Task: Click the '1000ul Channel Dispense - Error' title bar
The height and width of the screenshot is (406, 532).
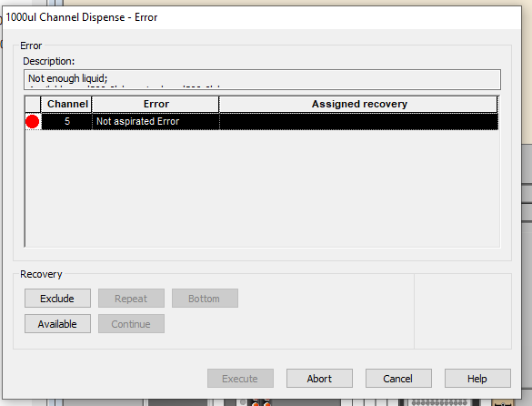Action: point(262,17)
